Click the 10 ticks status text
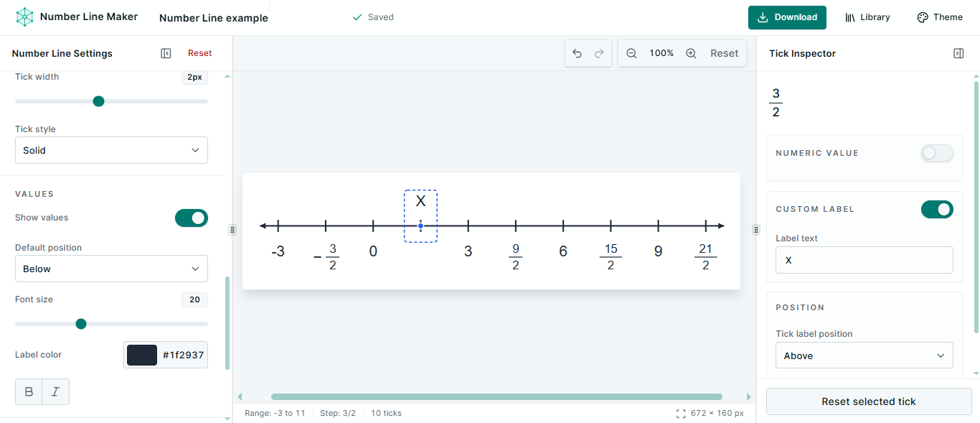980x423 pixels. click(386, 413)
